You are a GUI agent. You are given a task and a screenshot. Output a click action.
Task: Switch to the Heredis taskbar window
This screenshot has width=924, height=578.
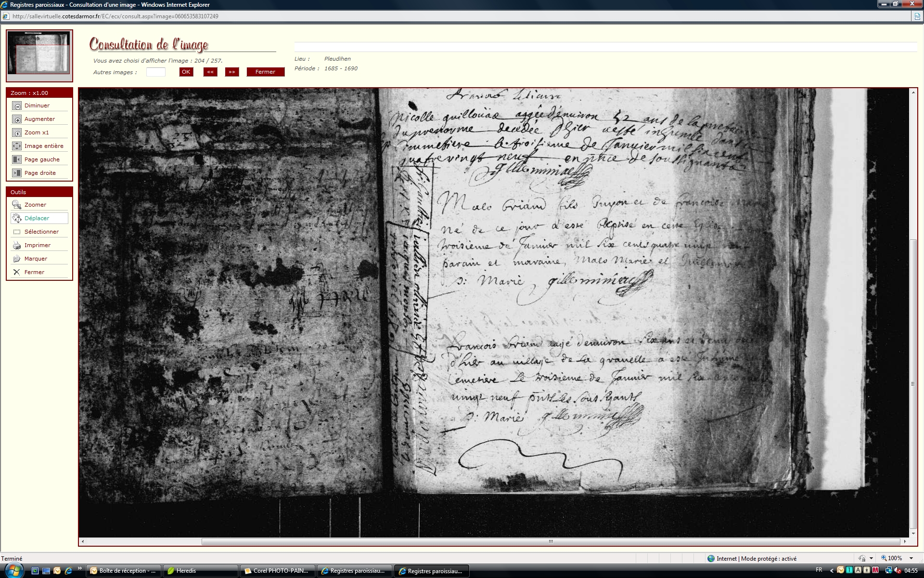200,571
